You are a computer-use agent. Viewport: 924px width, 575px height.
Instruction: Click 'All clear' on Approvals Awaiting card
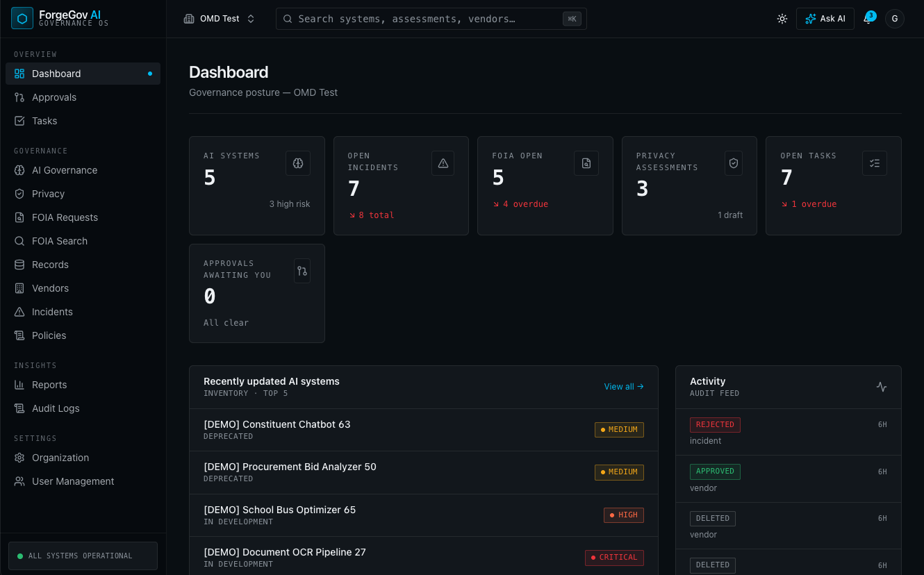(226, 323)
